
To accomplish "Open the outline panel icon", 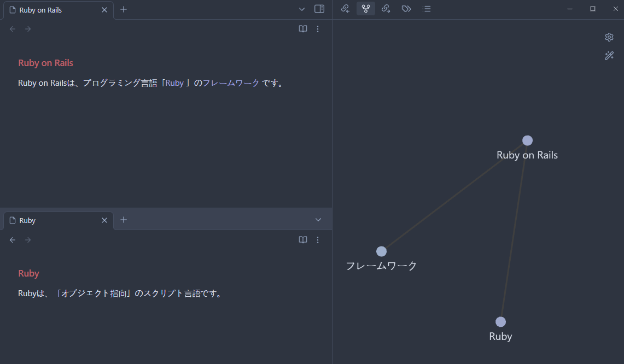I will [x=427, y=9].
